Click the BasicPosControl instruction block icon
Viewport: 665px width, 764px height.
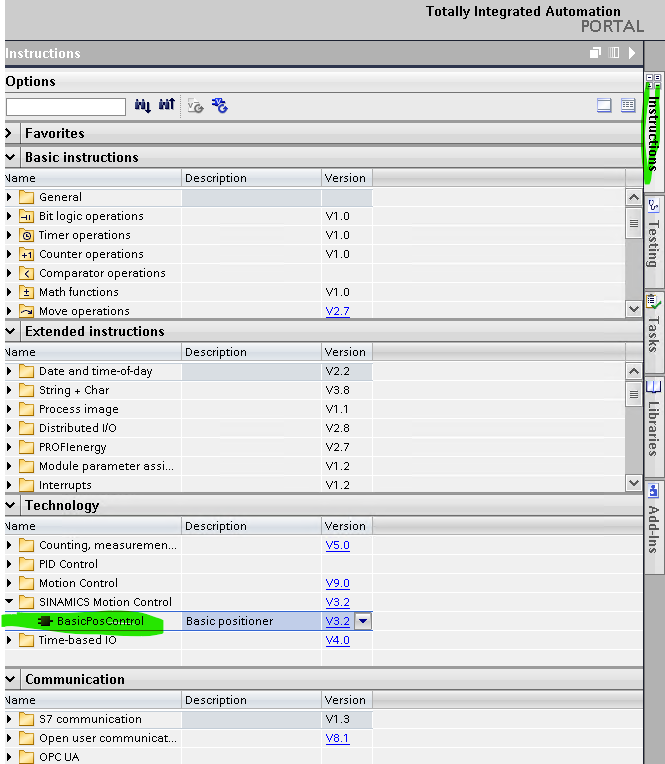tap(45, 621)
